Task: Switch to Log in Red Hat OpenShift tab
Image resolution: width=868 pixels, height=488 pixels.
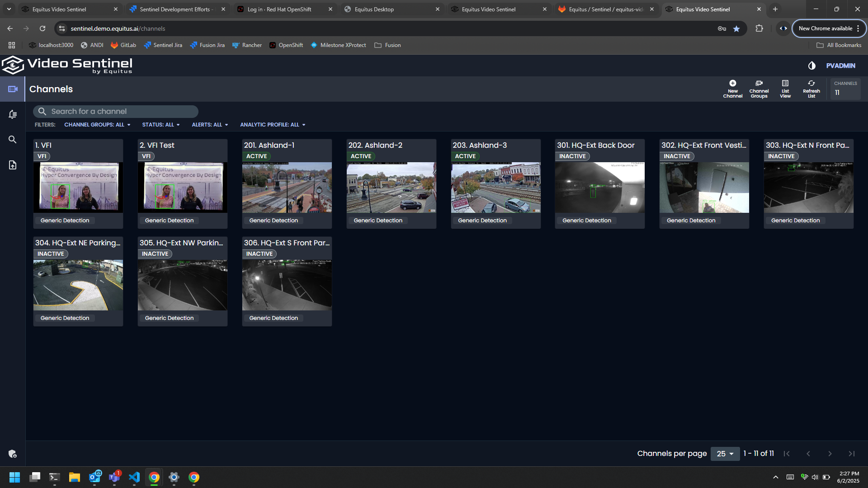Action: (285, 9)
